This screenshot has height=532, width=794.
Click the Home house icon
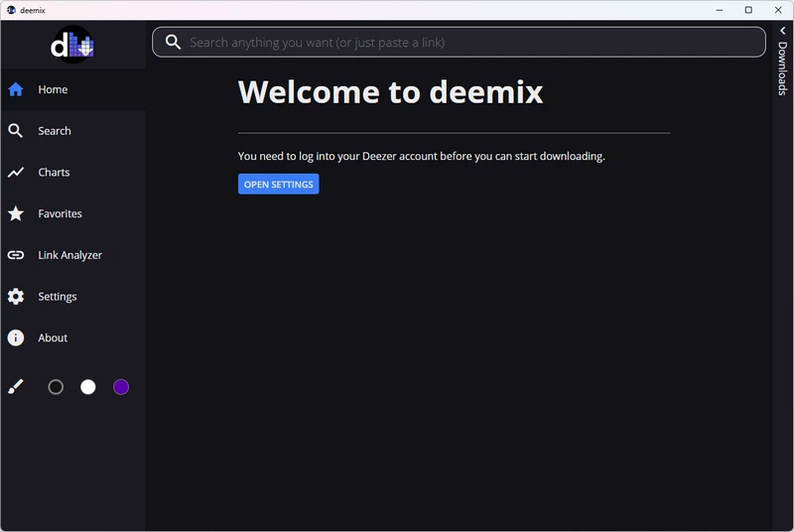click(x=16, y=89)
